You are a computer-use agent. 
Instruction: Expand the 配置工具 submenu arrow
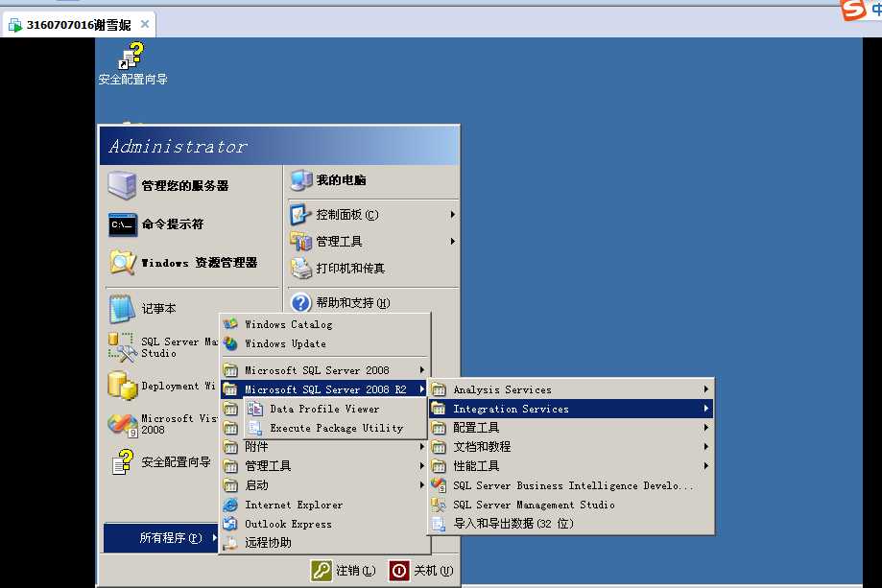click(x=706, y=427)
